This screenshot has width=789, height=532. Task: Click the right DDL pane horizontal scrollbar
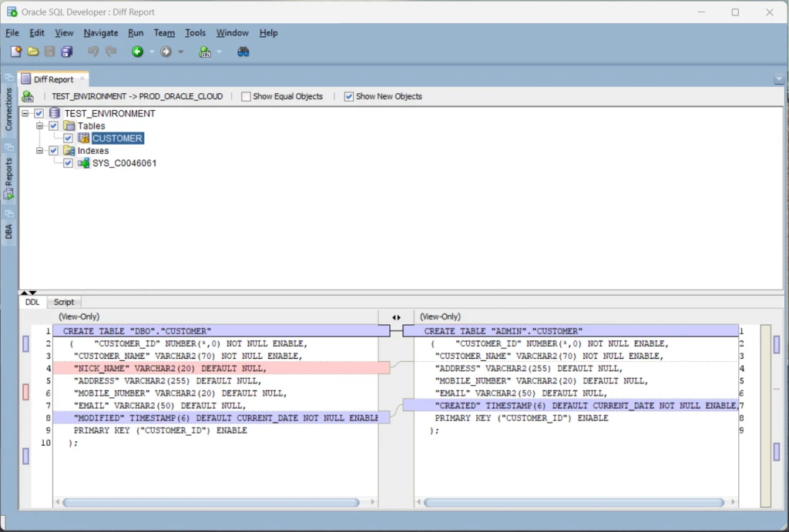(573, 502)
